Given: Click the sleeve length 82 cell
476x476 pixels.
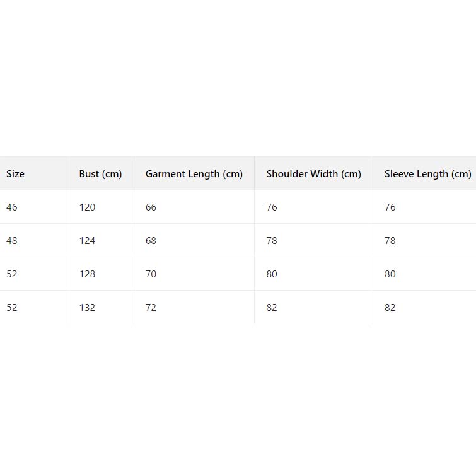Looking at the screenshot, I should pos(390,308).
